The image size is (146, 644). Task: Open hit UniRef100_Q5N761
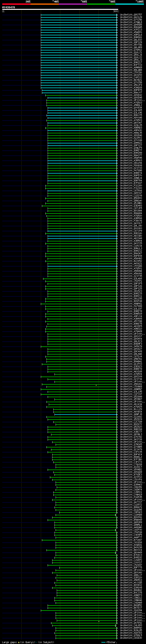click(131, 359)
